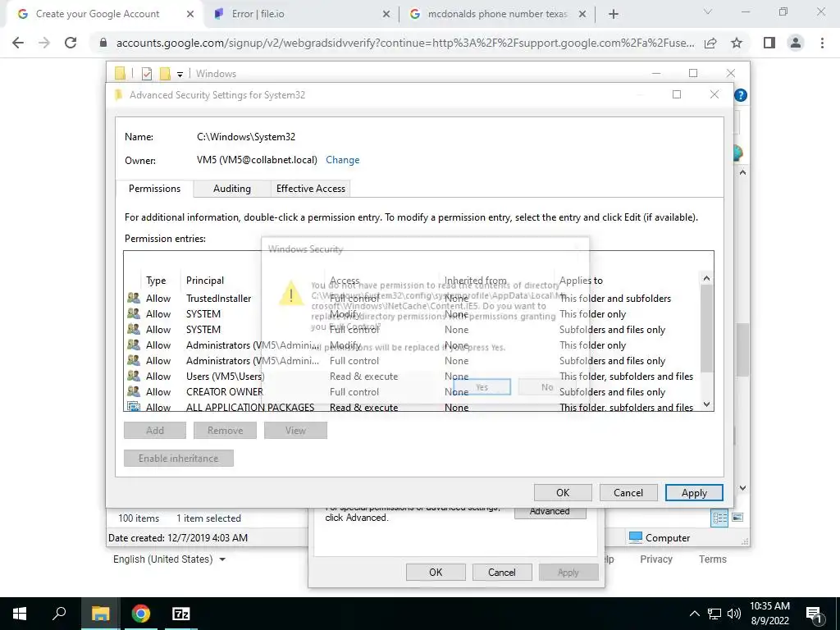Click user icon beside TrustedInstaller entry
The image size is (840, 630).
(134, 298)
